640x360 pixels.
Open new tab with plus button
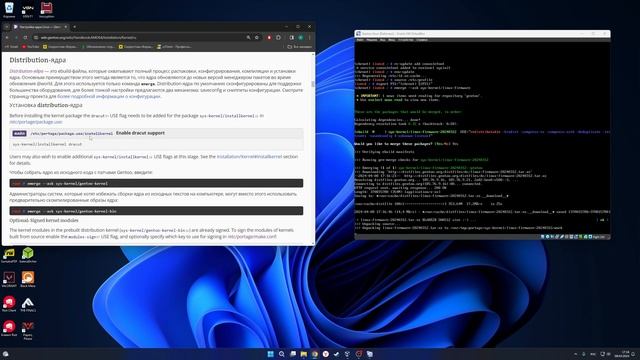[74, 27]
